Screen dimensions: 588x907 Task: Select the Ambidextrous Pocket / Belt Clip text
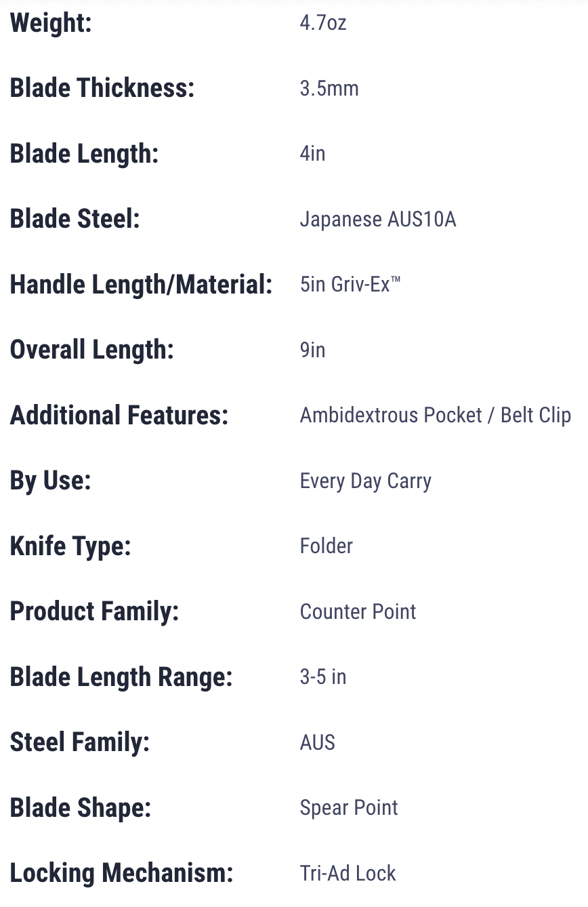(x=436, y=415)
